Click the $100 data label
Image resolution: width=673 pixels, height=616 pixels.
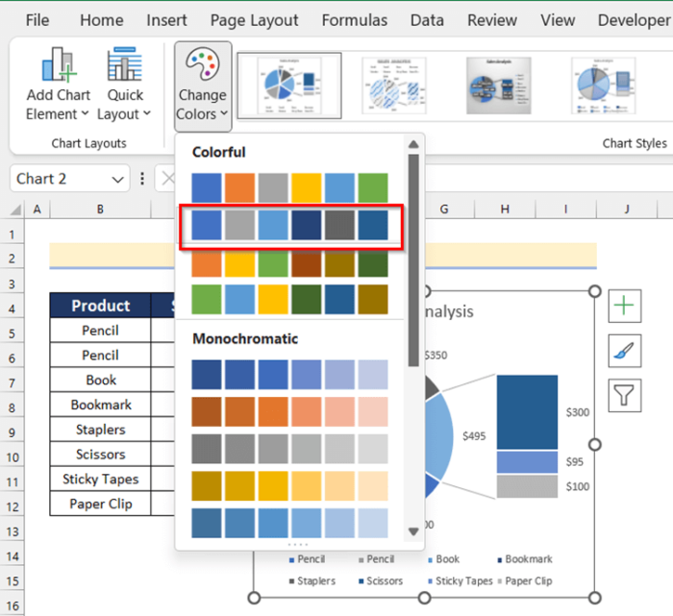pos(577,486)
